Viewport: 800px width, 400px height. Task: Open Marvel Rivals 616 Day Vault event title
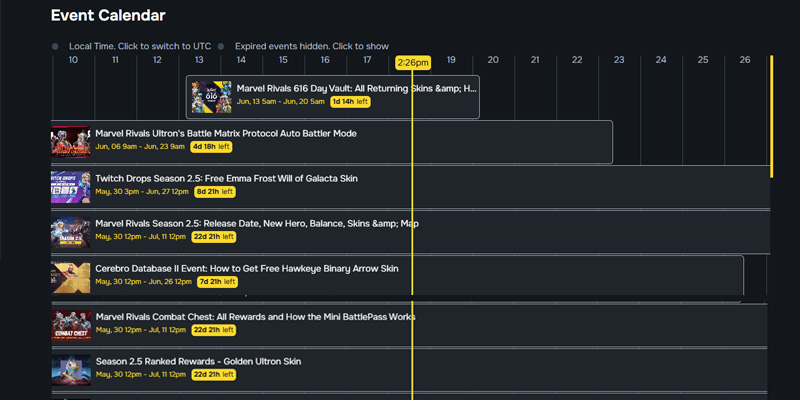click(x=357, y=89)
